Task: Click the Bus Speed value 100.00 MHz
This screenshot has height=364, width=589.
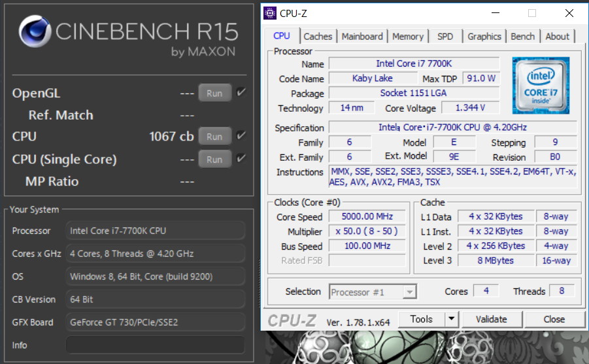Action: click(367, 246)
